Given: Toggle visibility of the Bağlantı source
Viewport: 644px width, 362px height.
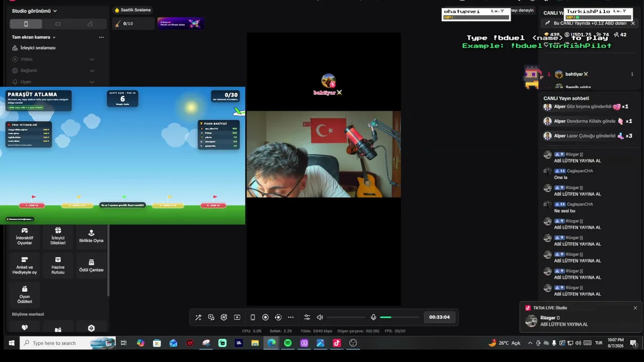Looking at the screenshot, I should [92, 70].
